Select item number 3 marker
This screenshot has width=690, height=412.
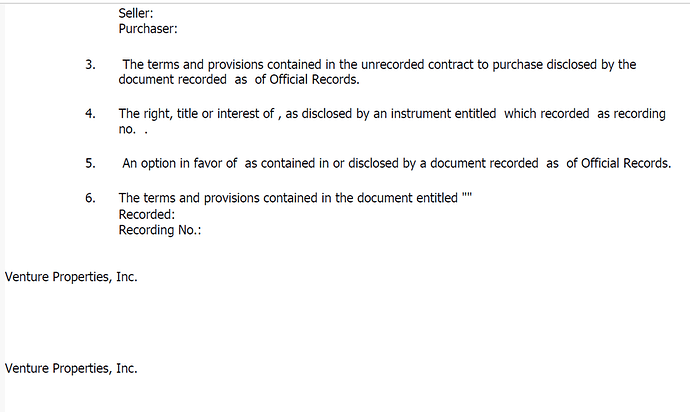pos(90,65)
